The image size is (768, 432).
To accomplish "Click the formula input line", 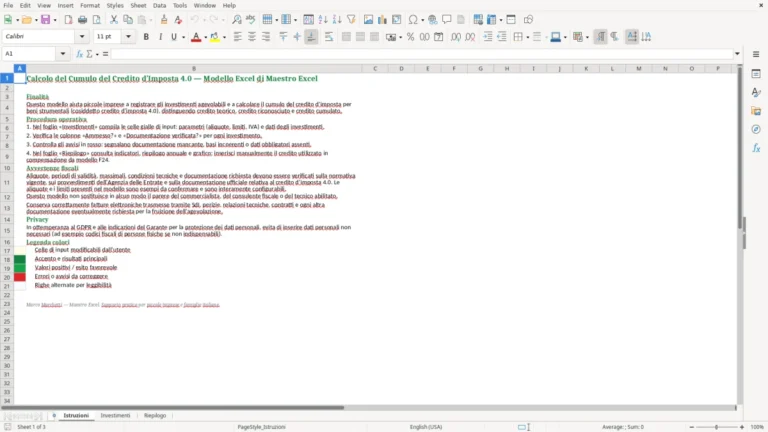I will [x=421, y=54].
